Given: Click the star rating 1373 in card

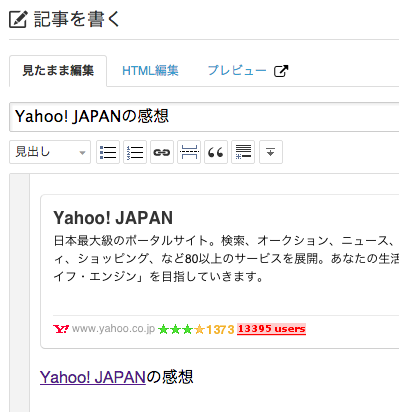Looking at the screenshot, I should (x=196, y=329).
